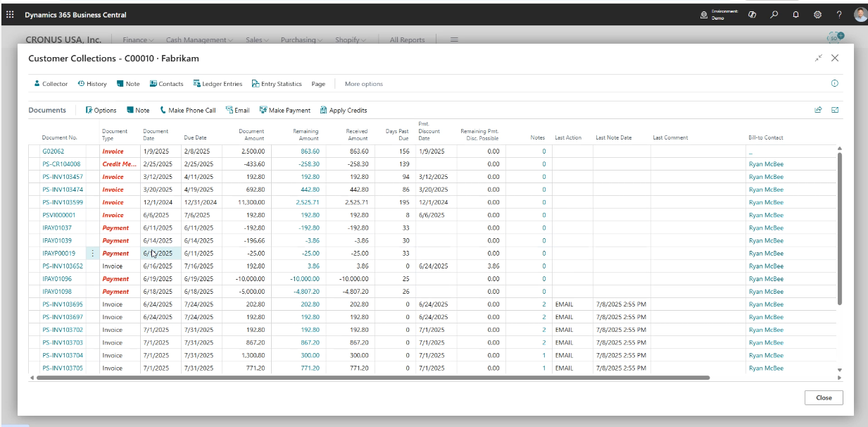
Task: Click Email action in Documents toolbar
Action: 237,110
